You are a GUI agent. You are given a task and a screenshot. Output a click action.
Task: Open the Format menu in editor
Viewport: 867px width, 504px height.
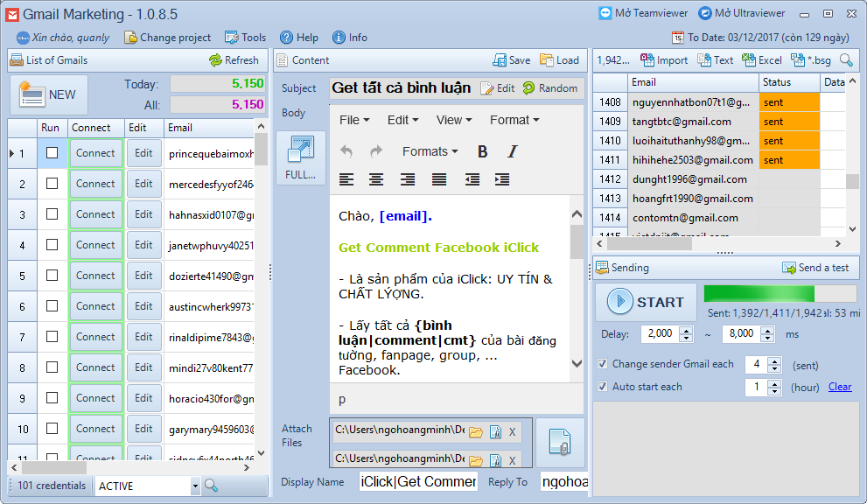pyautogui.click(x=514, y=120)
